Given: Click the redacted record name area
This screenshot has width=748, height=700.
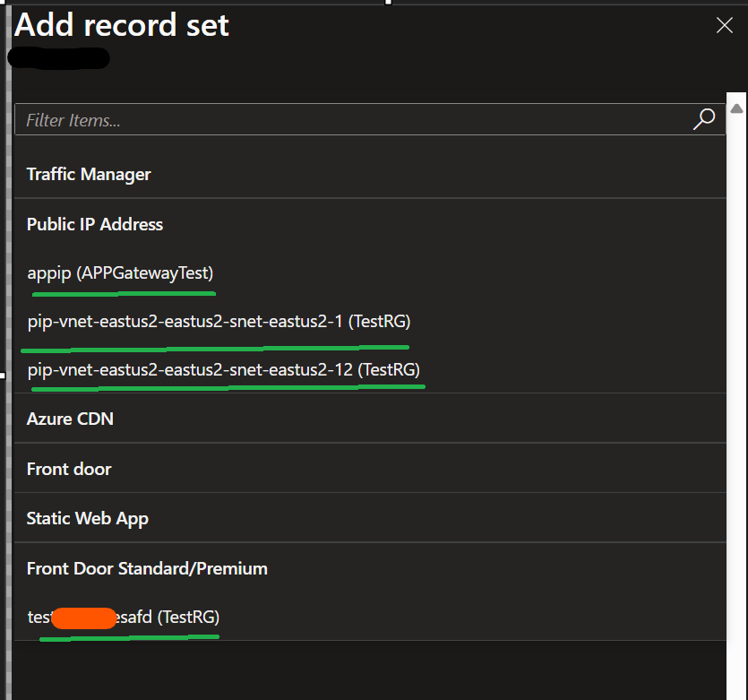Looking at the screenshot, I should click(58, 57).
